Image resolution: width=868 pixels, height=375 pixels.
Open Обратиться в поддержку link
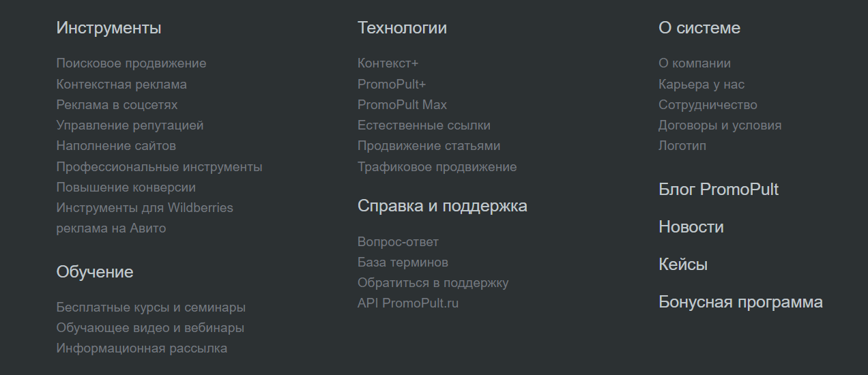click(x=433, y=283)
